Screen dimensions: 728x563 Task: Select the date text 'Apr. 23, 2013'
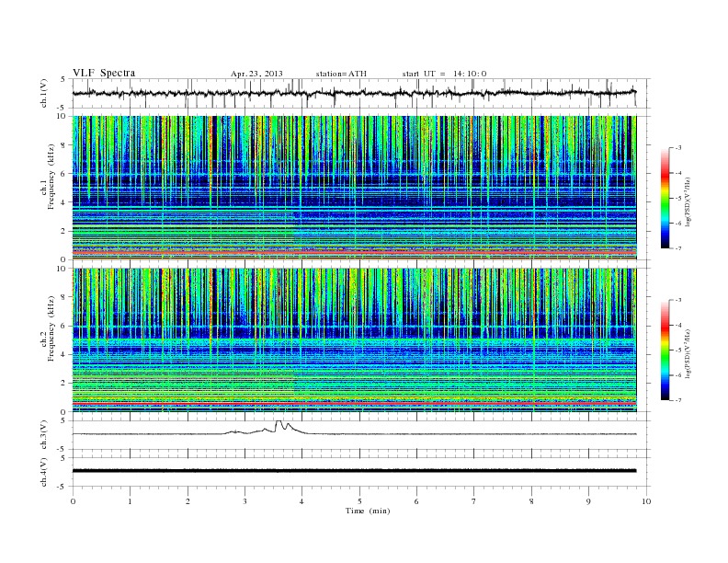point(256,74)
